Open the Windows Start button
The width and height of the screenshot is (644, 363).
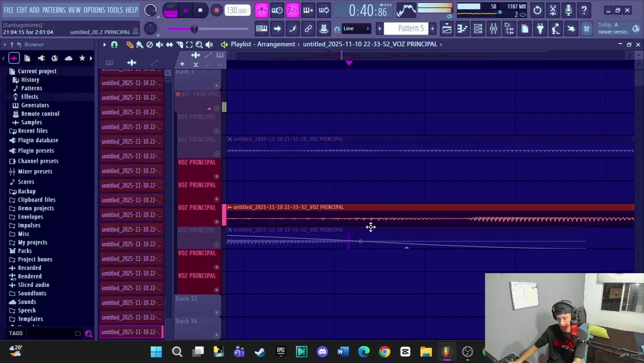[156, 351]
